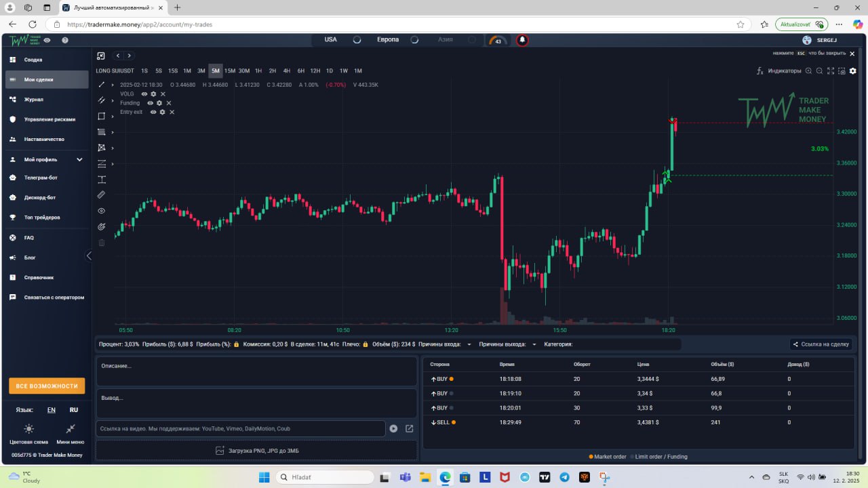Switch language to EN
Image resolution: width=868 pixels, height=488 pixels.
tap(52, 410)
